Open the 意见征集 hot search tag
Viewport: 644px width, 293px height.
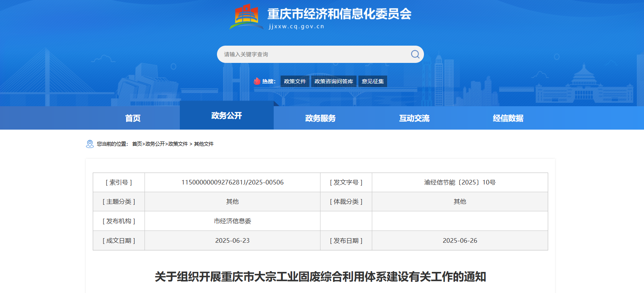pyautogui.click(x=373, y=81)
